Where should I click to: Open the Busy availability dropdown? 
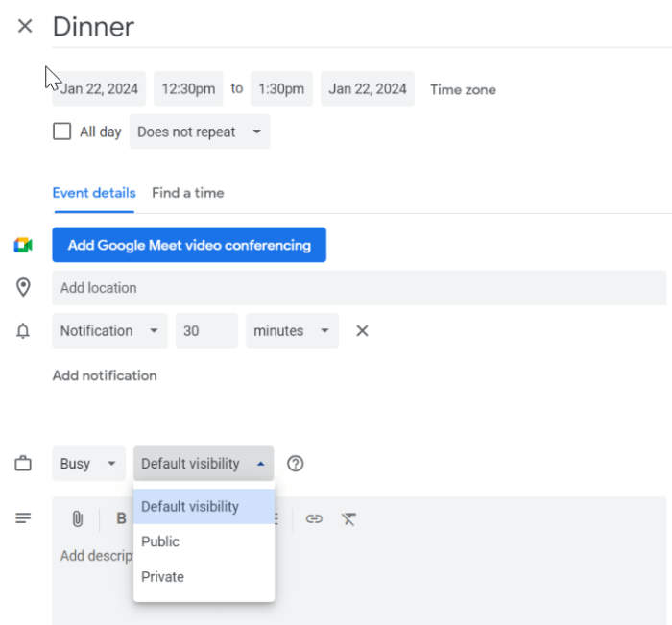(x=88, y=464)
